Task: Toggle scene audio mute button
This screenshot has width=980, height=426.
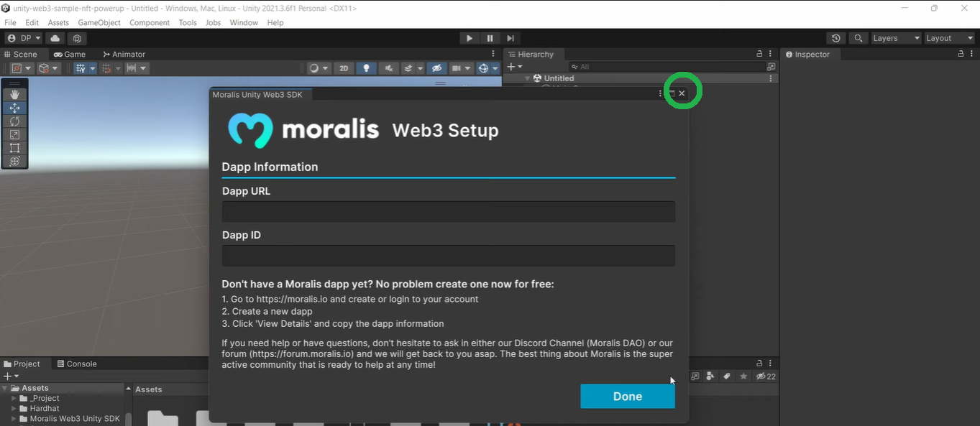Action: coord(388,68)
